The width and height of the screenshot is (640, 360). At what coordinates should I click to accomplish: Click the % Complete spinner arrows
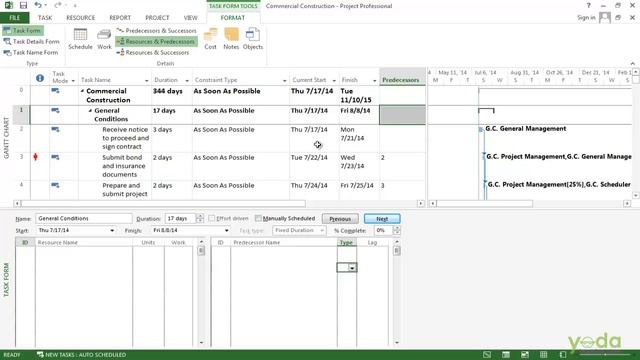coord(396,231)
